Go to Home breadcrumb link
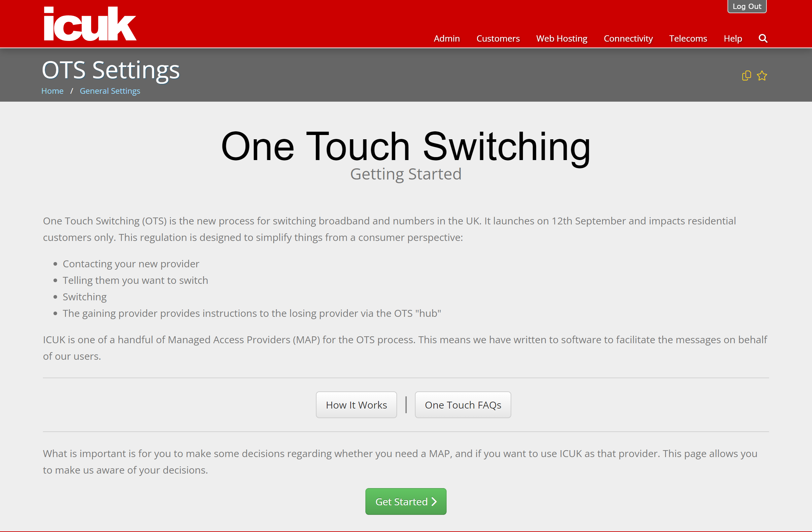812x532 pixels. (52, 91)
